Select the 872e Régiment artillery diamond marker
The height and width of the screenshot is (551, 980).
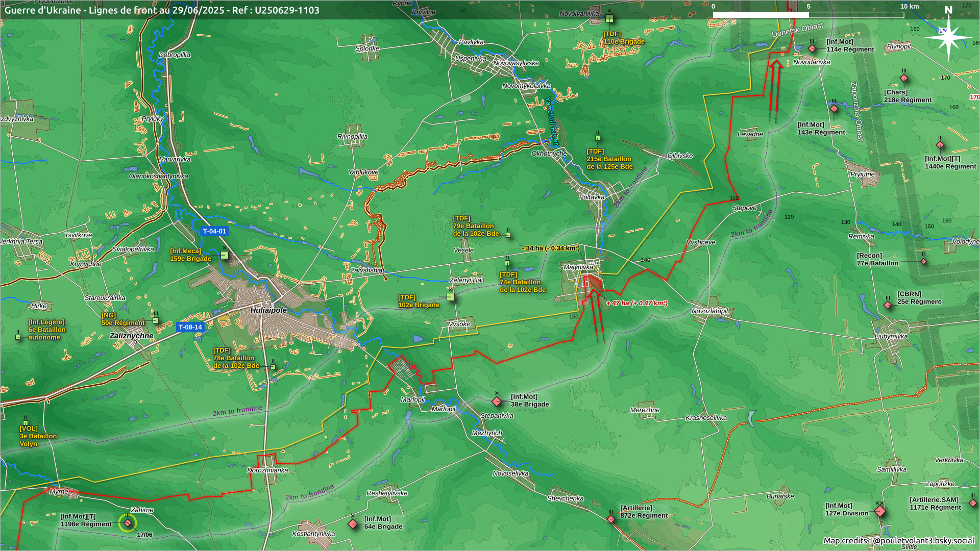point(611,519)
